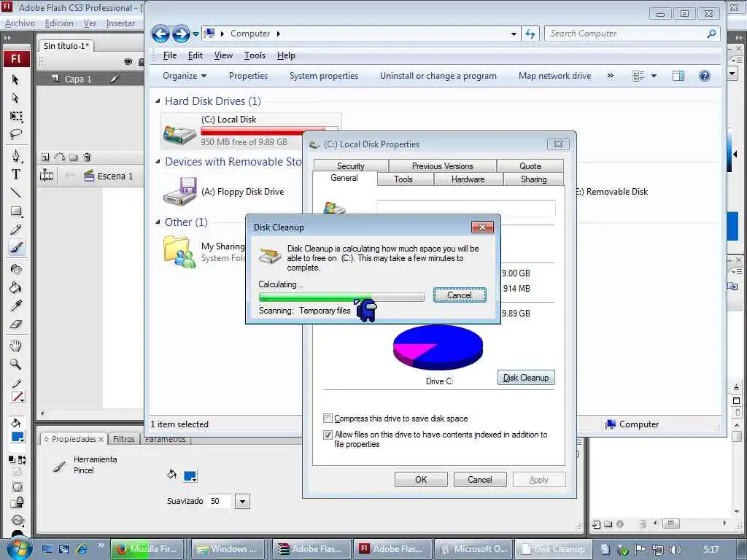Select the Paint Bucket tool
Screen dimensions: 747x560
click(x=16, y=287)
